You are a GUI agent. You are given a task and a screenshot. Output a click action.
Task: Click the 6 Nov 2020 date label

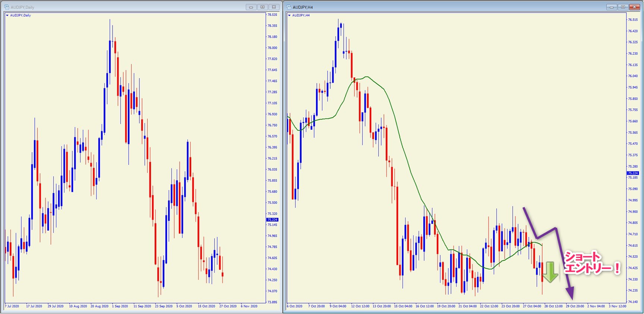tap(249, 306)
